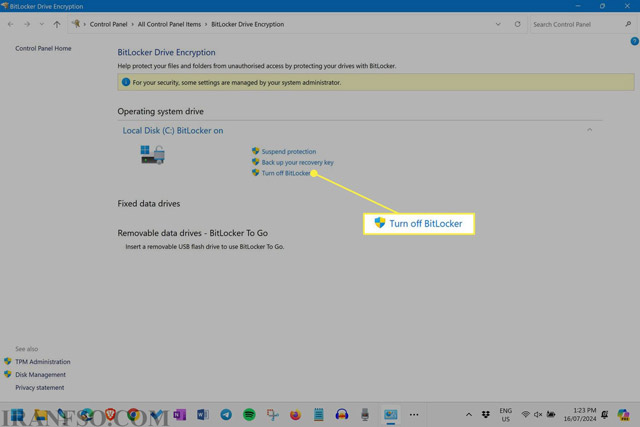Click the Suspend protection link
This screenshot has width=640, height=427.
(x=289, y=151)
